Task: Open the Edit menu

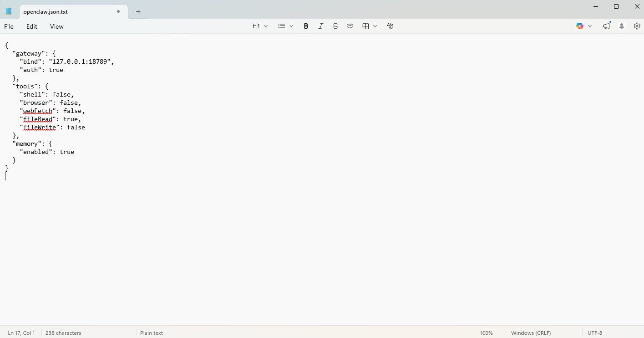Action: (32, 26)
